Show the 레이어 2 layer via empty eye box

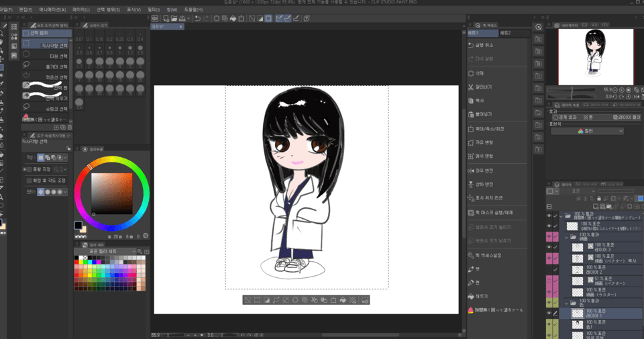[x=549, y=270]
